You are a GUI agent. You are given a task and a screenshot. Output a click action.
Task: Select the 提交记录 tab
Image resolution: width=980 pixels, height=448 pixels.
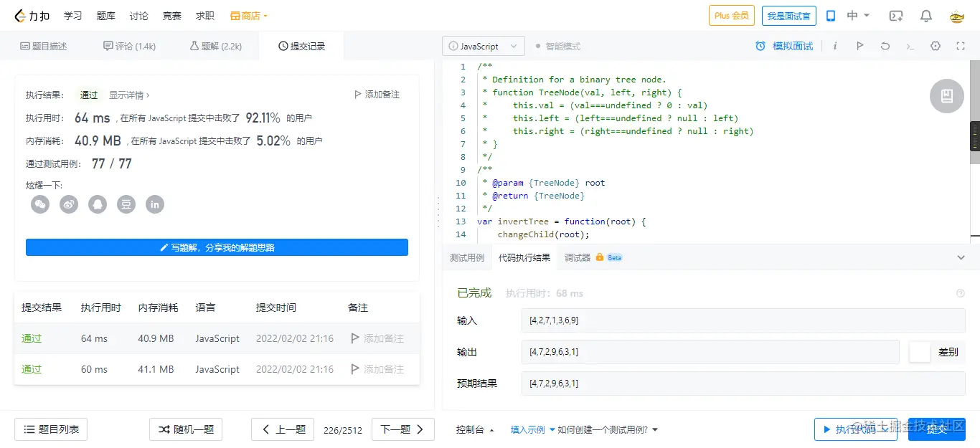[301, 46]
